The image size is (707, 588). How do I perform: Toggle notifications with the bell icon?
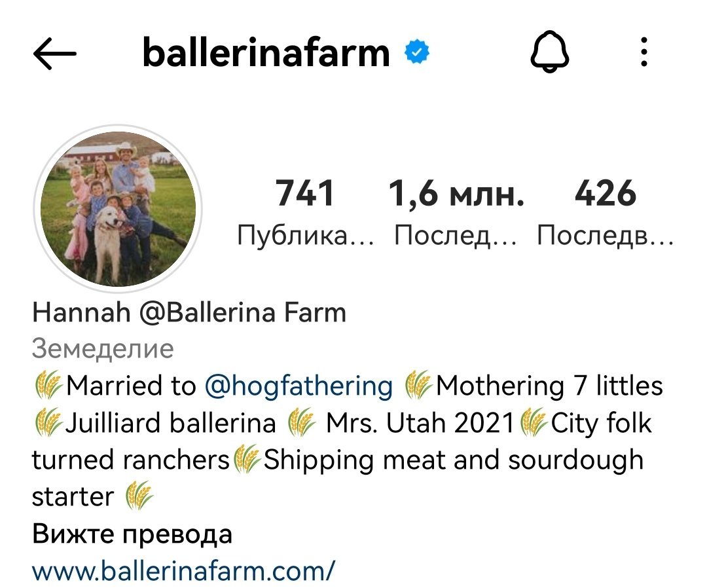550,54
